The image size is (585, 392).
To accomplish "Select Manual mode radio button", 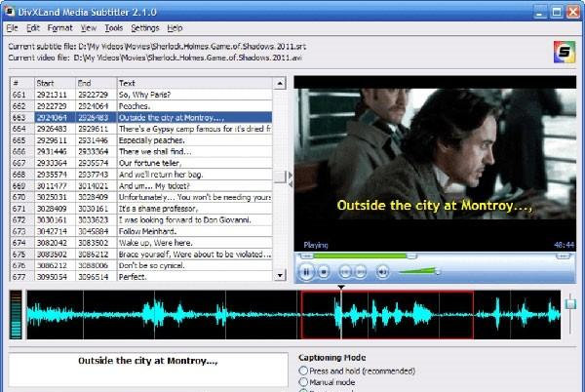I will [303, 383].
